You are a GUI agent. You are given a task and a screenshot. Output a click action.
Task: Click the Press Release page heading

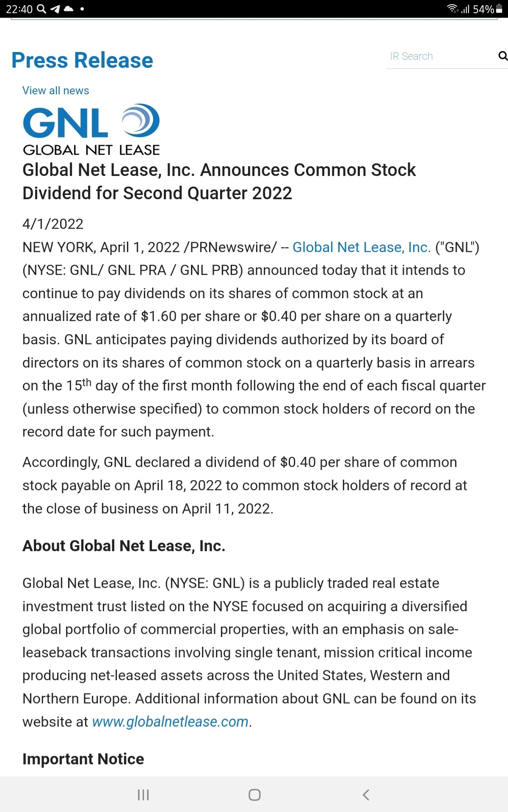[82, 60]
